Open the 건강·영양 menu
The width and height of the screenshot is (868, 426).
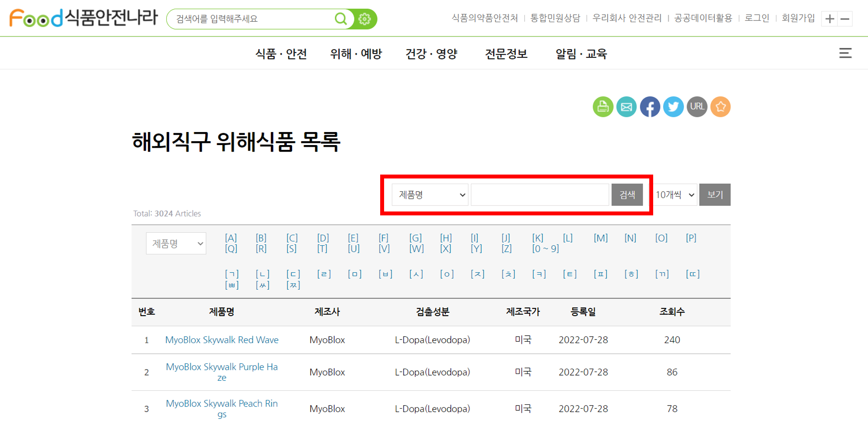click(432, 53)
